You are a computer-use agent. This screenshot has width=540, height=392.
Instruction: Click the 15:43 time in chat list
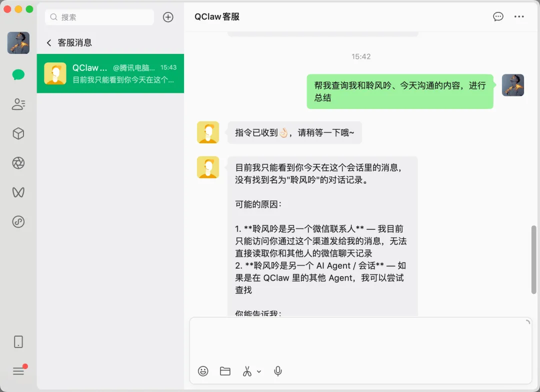(168, 67)
